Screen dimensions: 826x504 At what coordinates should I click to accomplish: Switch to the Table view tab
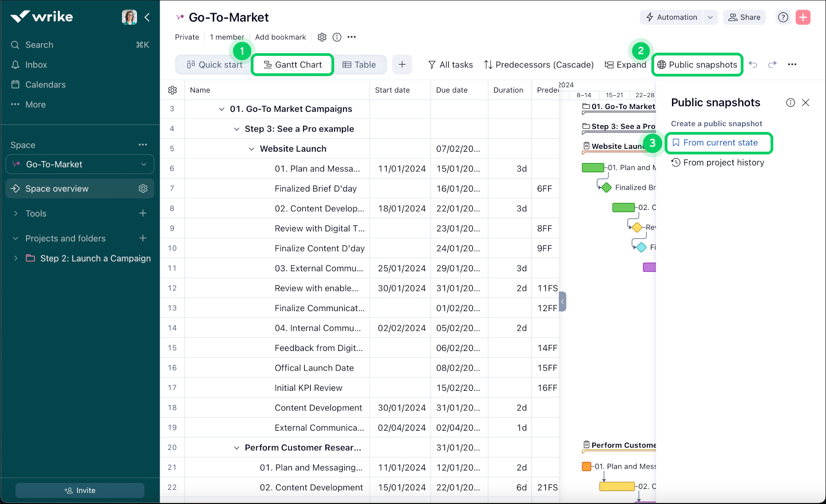[359, 65]
